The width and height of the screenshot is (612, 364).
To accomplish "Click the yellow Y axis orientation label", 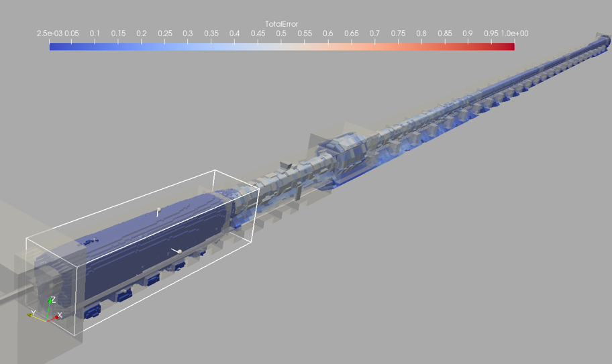I will 33,312.
